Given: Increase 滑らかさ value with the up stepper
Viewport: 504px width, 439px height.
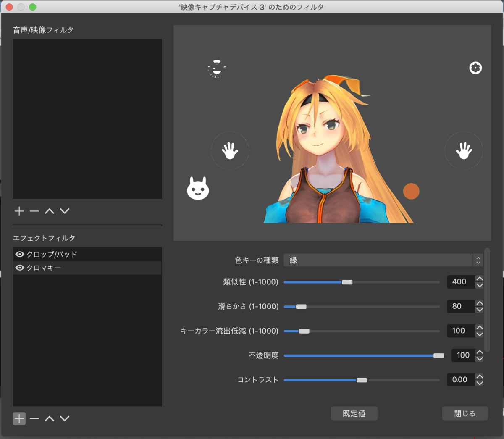Looking at the screenshot, I should [479, 303].
